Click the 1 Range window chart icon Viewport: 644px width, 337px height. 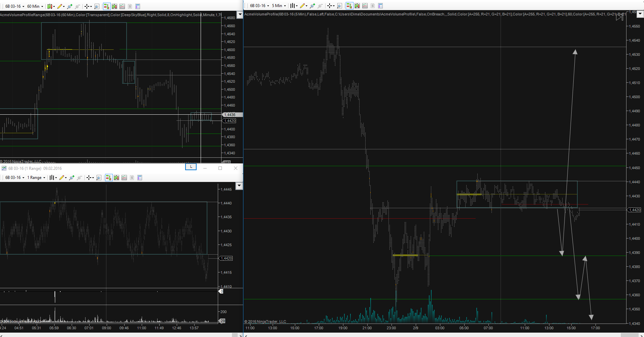[4, 168]
